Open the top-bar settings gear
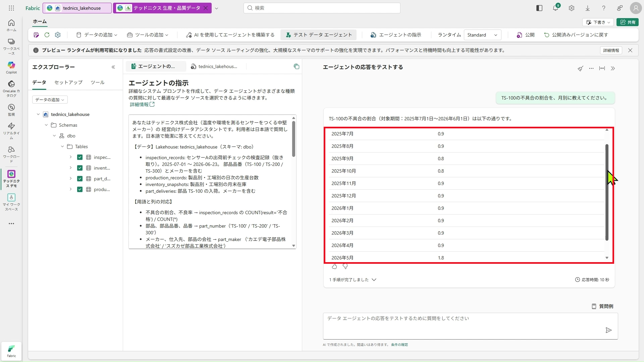644x362 pixels. 572,8
